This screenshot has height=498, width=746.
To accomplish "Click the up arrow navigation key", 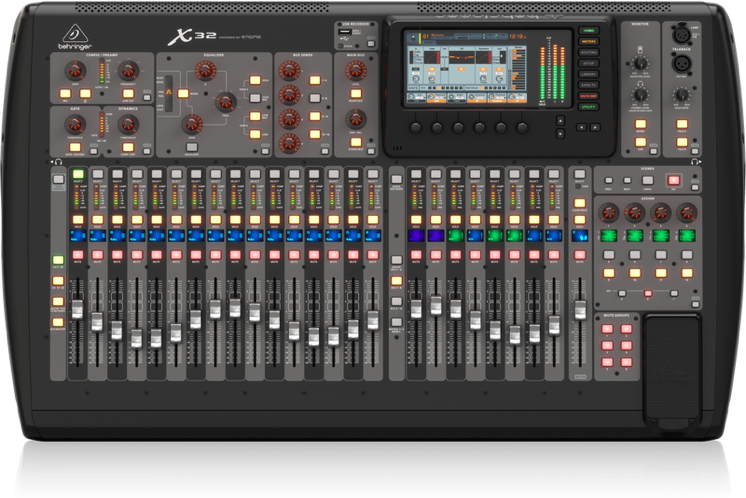I will click(560, 121).
